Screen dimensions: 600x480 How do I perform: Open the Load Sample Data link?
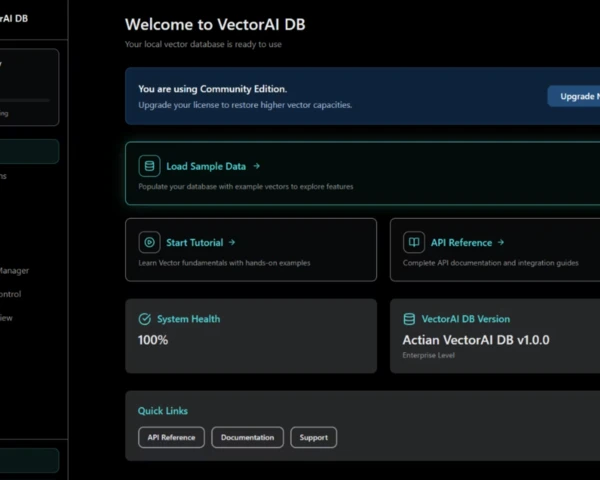tap(206, 166)
